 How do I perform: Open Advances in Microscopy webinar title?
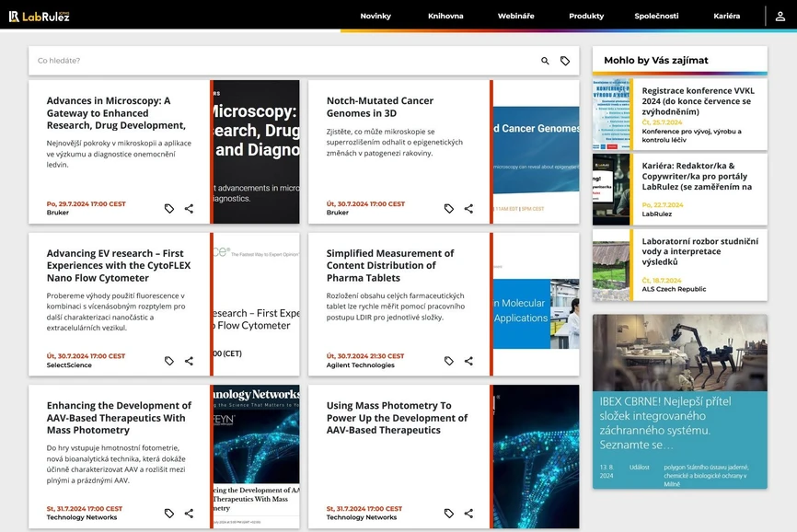click(x=116, y=113)
